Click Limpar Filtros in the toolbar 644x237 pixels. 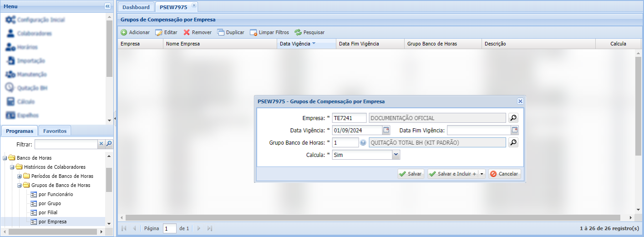[269, 32]
